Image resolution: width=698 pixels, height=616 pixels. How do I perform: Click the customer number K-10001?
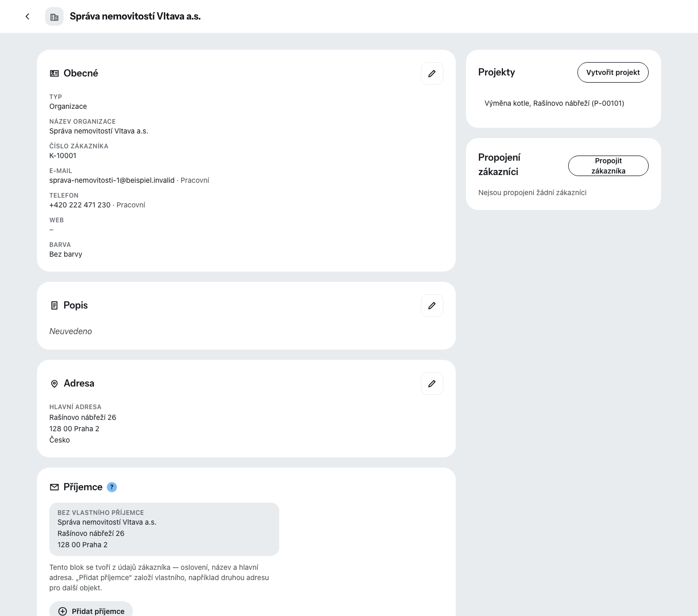pos(63,156)
